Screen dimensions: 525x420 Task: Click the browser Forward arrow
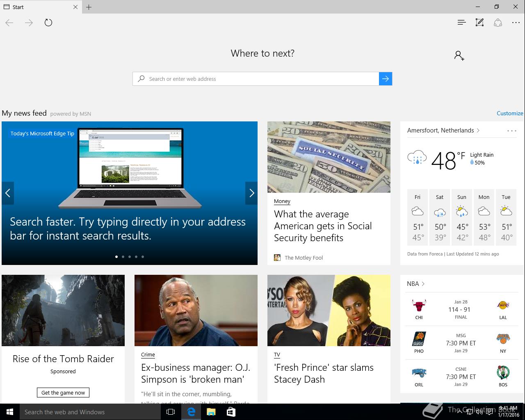click(29, 23)
